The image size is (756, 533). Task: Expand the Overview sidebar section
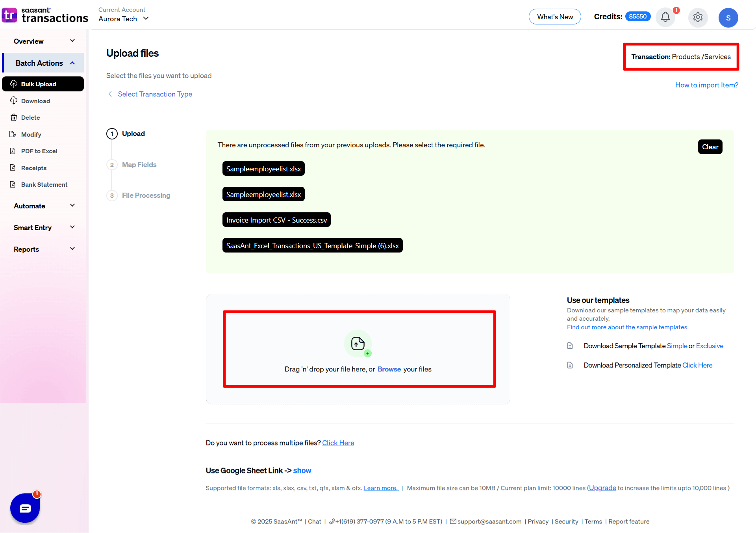coord(44,41)
